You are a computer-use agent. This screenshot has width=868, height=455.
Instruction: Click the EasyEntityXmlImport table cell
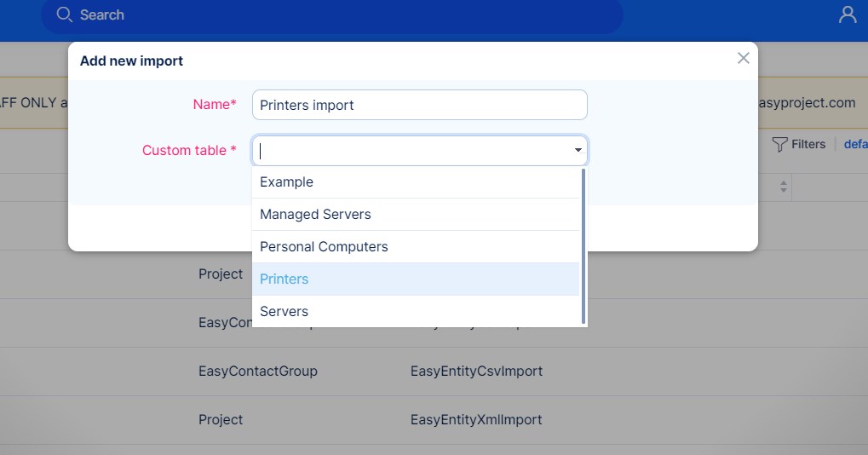pyautogui.click(x=476, y=420)
